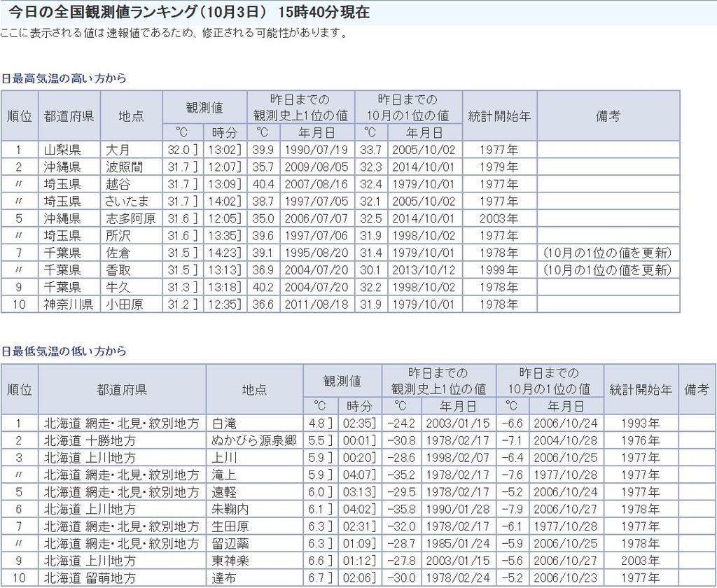Viewport: 717px width, 588px height.
Task: Click the observed value '4.8 ]' for 白滝
Action: [321, 423]
